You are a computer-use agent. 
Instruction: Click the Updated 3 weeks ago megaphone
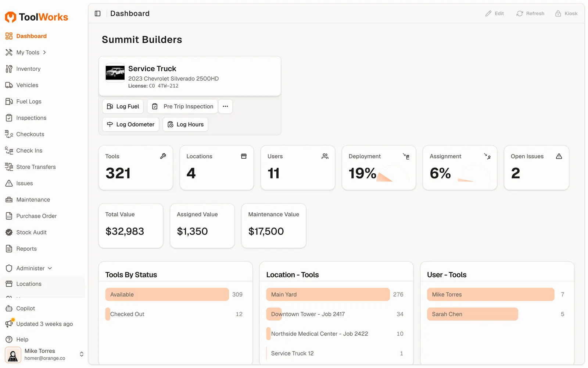(9, 323)
